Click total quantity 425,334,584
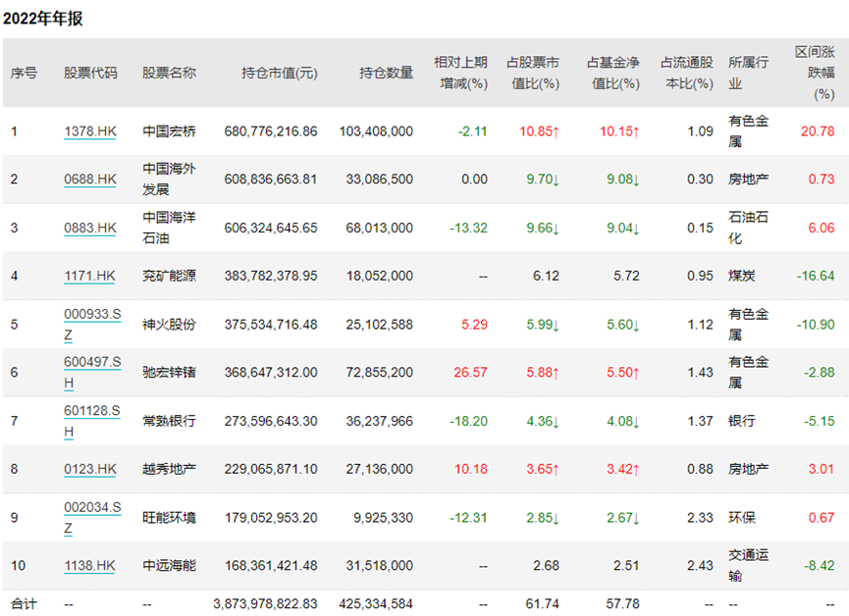 click(376, 603)
